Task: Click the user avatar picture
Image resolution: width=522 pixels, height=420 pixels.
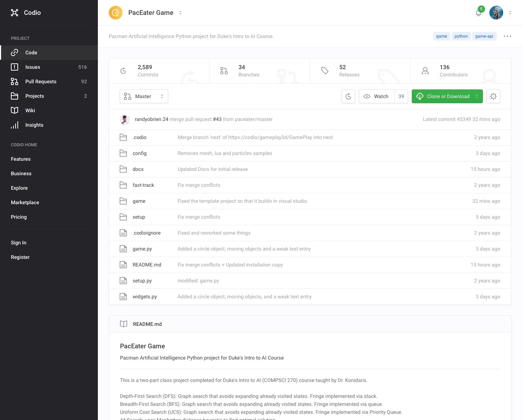Action: [x=496, y=13]
